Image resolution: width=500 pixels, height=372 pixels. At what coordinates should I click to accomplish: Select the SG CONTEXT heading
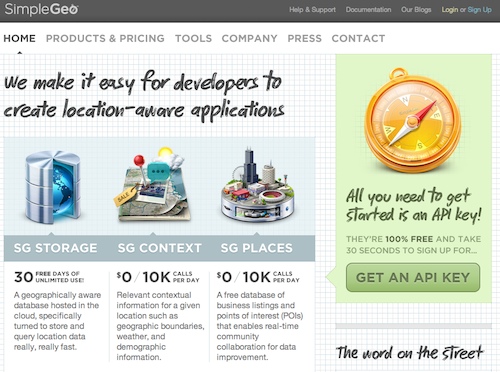tap(159, 248)
